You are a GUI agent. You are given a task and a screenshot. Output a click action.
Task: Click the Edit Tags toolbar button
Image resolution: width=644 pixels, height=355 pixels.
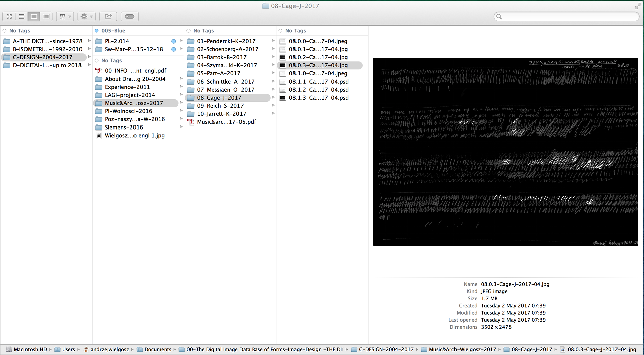click(x=130, y=16)
